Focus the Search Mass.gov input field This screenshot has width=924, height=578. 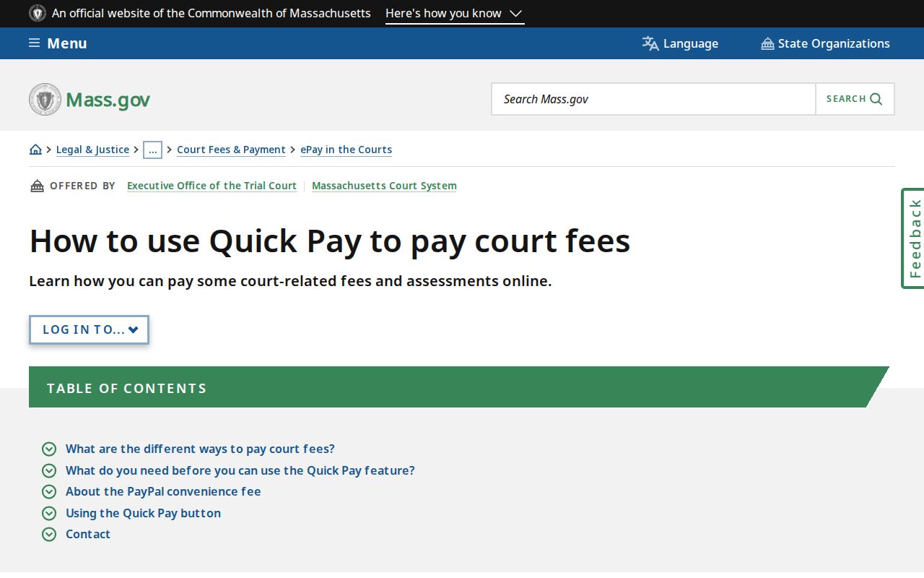pos(654,99)
